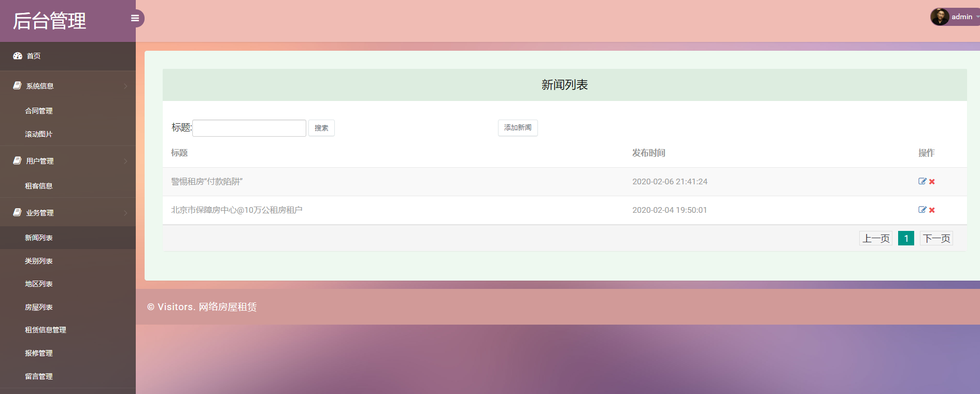This screenshot has height=394, width=980.
Task: Edit the 北京市保障房中心 news entry
Action: pyautogui.click(x=922, y=210)
